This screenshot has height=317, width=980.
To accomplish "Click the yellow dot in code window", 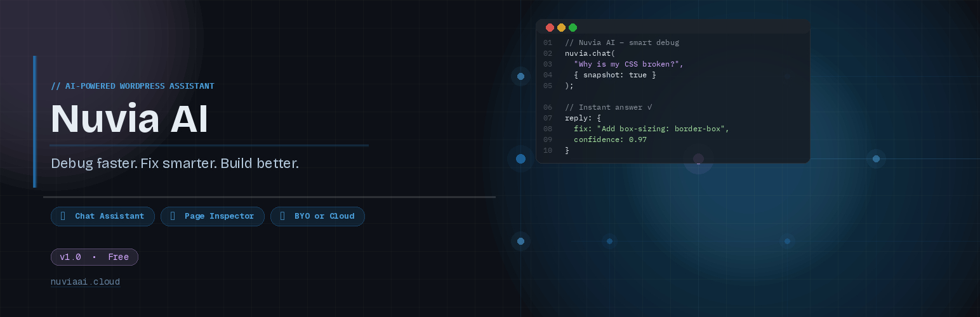I will (561, 27).
